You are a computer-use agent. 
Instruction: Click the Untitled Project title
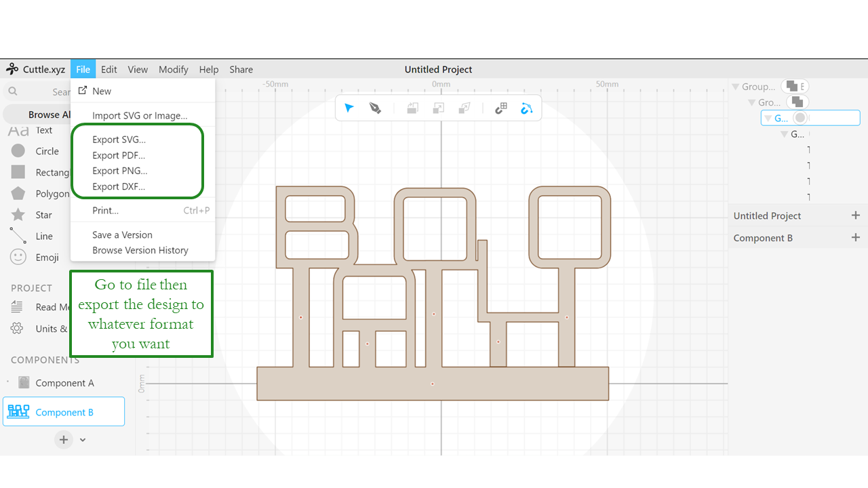[438, 69]
